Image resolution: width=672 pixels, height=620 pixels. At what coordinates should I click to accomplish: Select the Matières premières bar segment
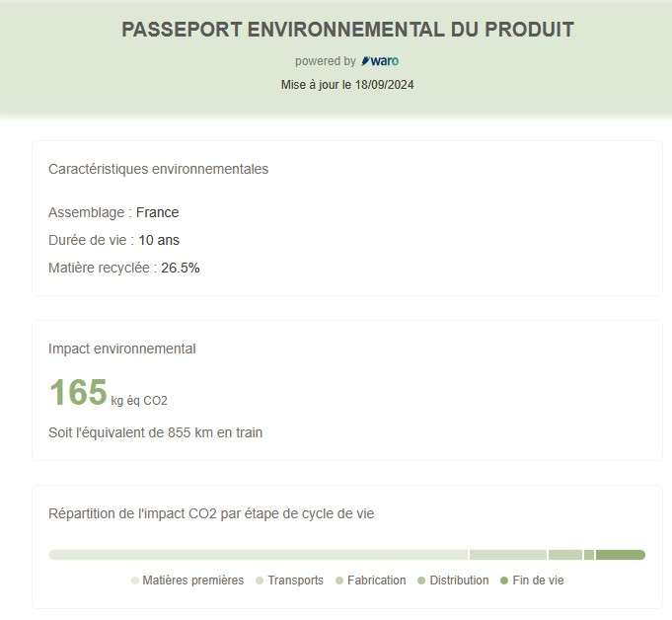coord(259,555)
